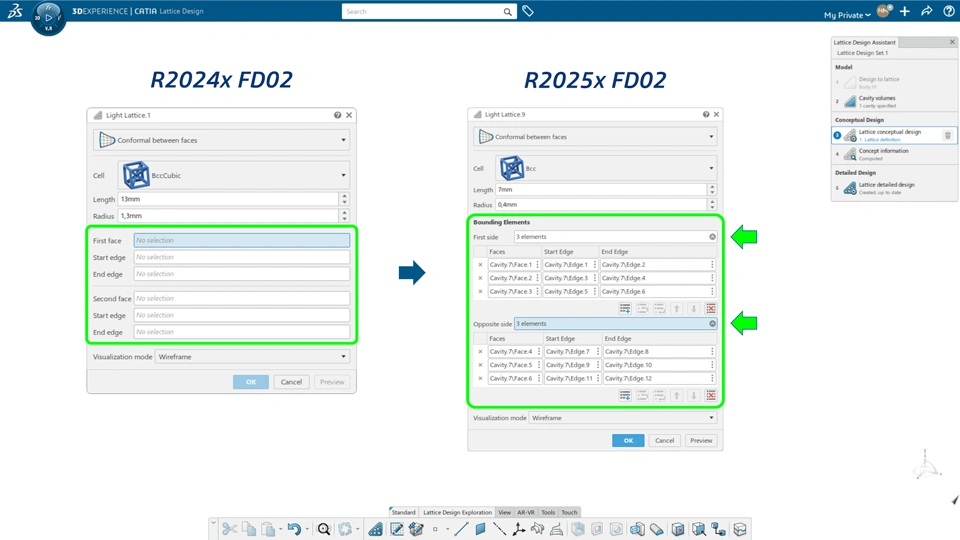
Task: Click the Second face selection field
Action: click(242, 298)
